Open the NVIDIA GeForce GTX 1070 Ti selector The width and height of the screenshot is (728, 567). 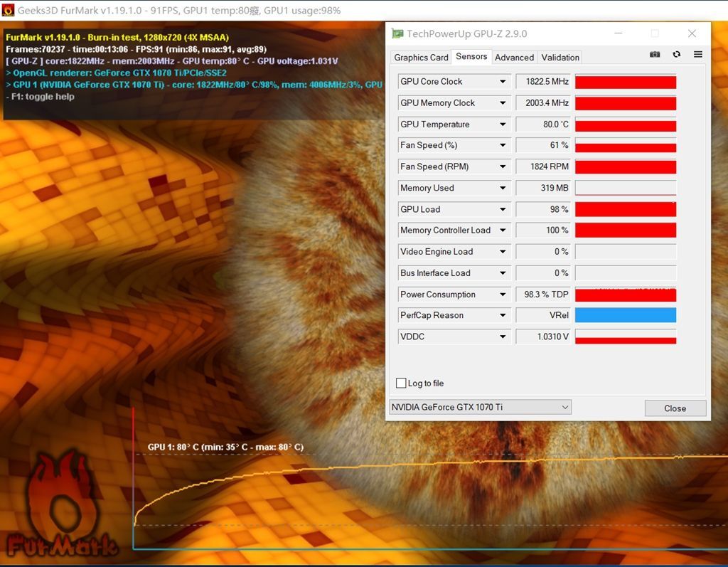click(x=480, y=407)
